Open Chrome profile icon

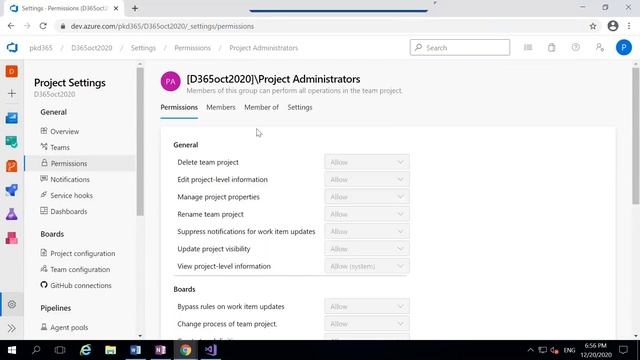pyautogui.click(x=613, y=26)
